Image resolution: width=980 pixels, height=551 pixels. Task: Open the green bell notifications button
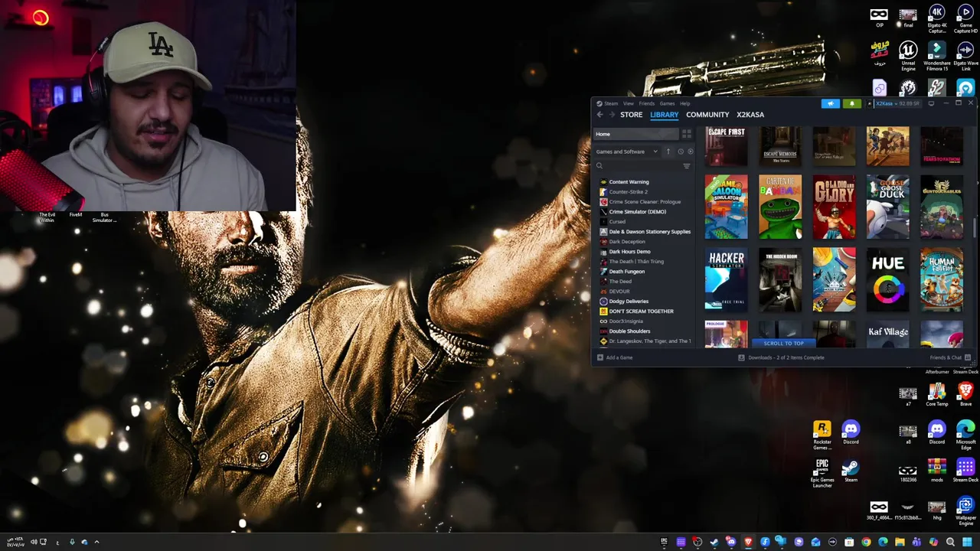(851, 103)
